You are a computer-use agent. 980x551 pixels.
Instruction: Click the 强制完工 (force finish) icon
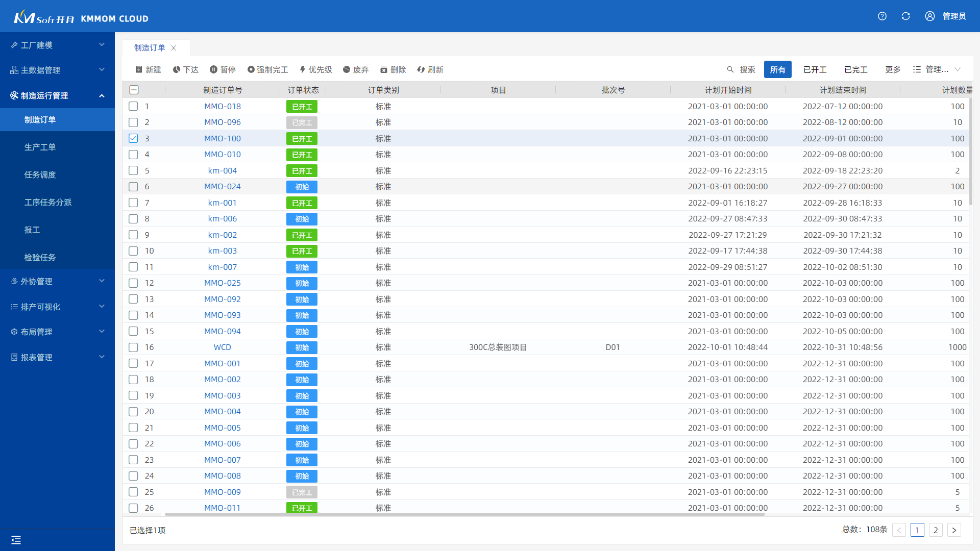pyautogui.click(x=251, y=69)
